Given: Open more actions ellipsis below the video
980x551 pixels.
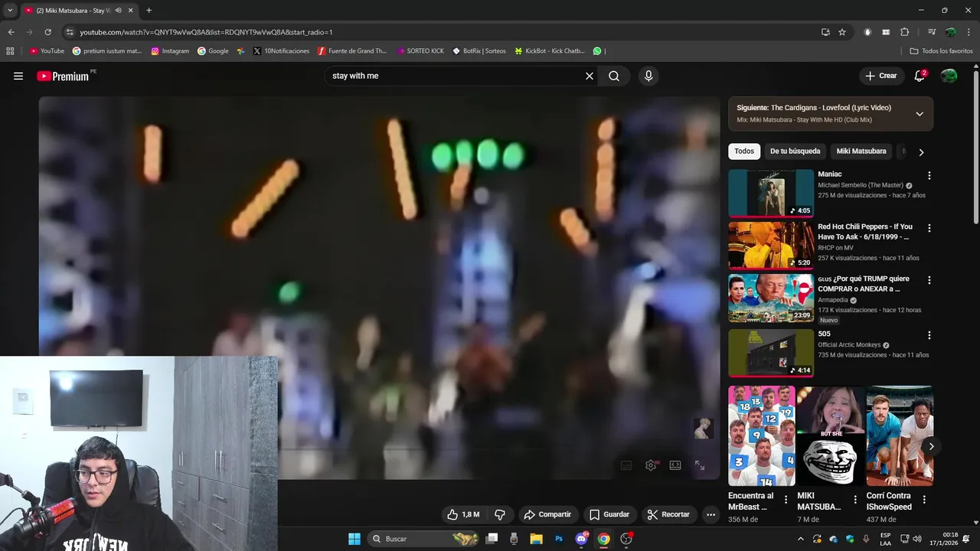Looking at the screenshot, I should [x=710, y=514].
